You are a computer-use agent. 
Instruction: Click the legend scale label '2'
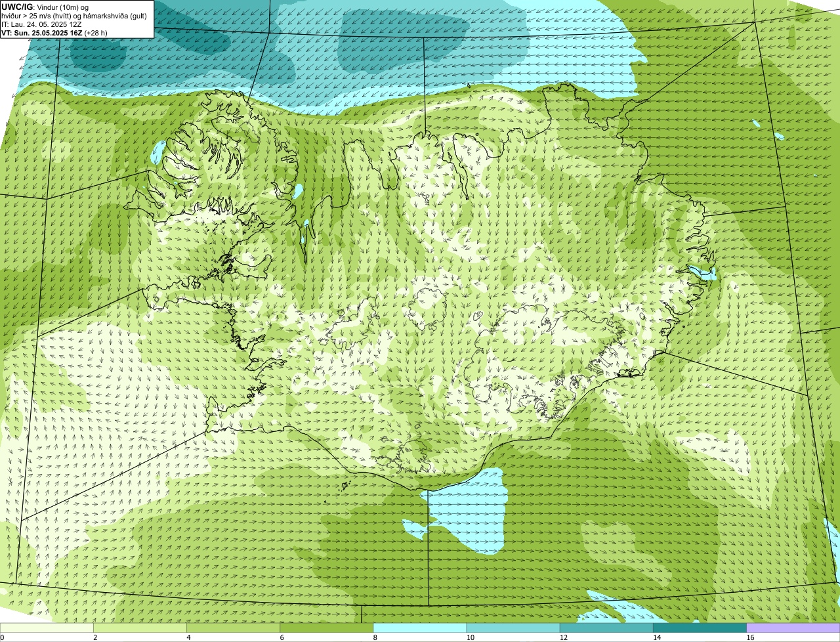[95, 637]
